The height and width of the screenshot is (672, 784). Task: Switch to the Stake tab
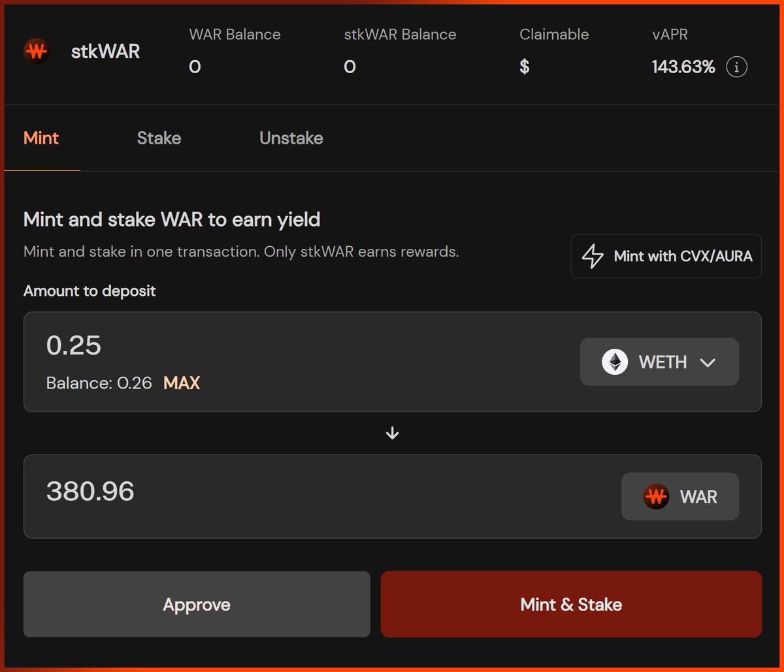coord(159,138)
